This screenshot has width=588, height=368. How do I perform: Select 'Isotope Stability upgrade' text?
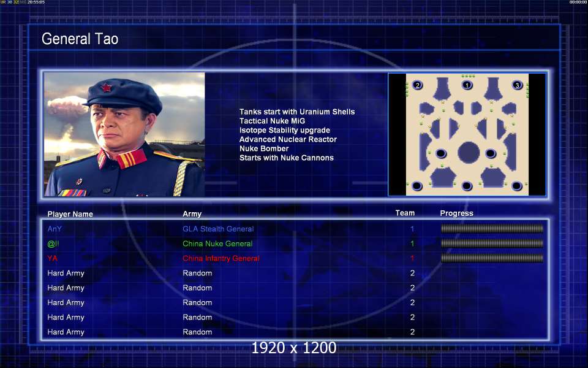pyautogui.click(x=285, y=130)
